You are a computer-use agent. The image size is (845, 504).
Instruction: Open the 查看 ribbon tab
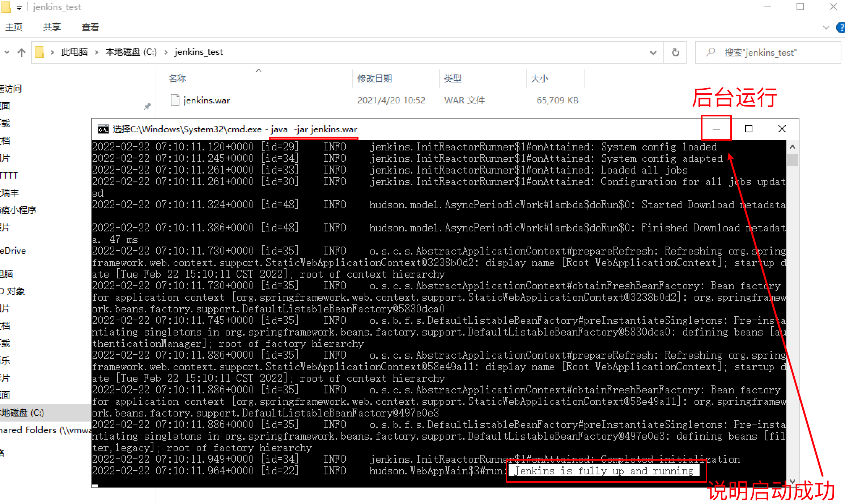click(90, 27)
